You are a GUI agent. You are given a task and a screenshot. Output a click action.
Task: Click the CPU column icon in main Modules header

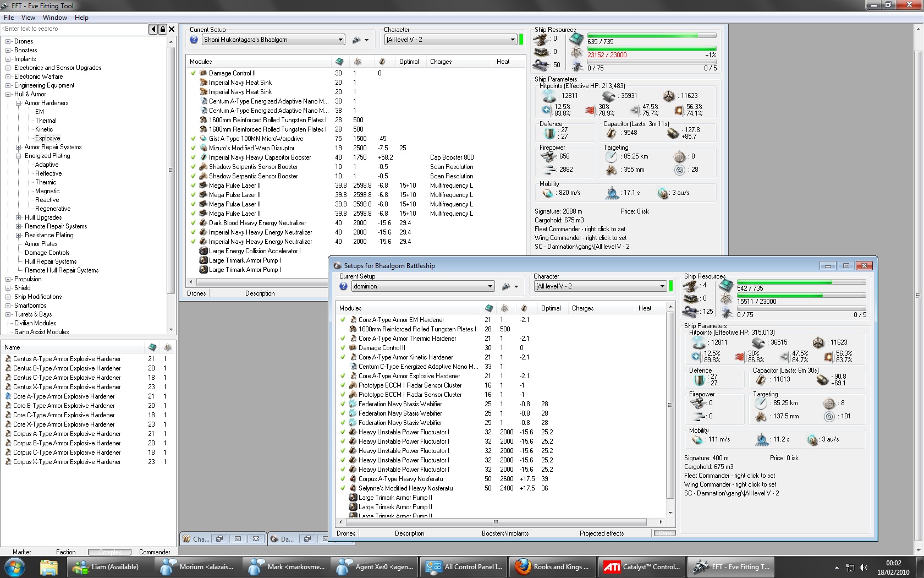[x=339, y=62]
